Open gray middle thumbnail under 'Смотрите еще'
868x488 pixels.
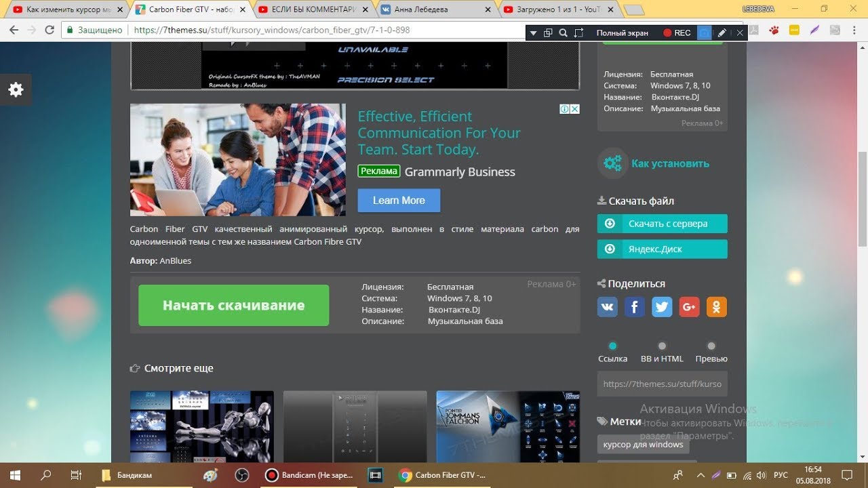pos(355,426)
